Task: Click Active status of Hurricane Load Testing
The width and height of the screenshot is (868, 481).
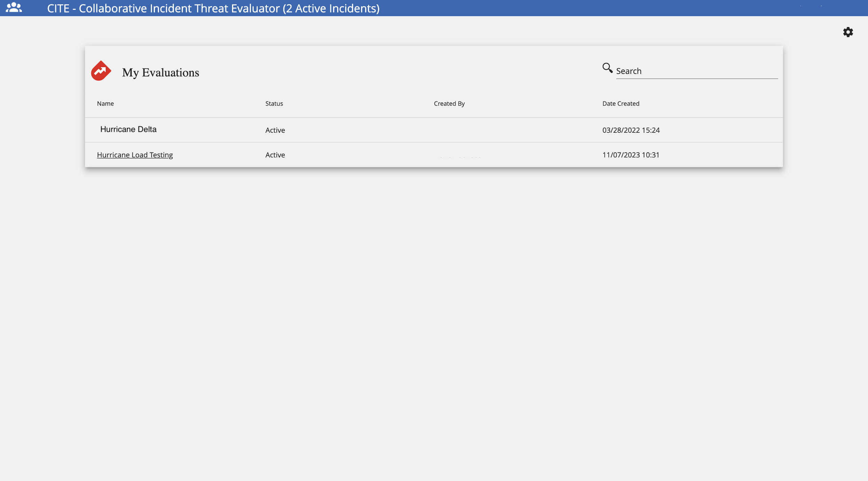Action: (x=275, y=155)
